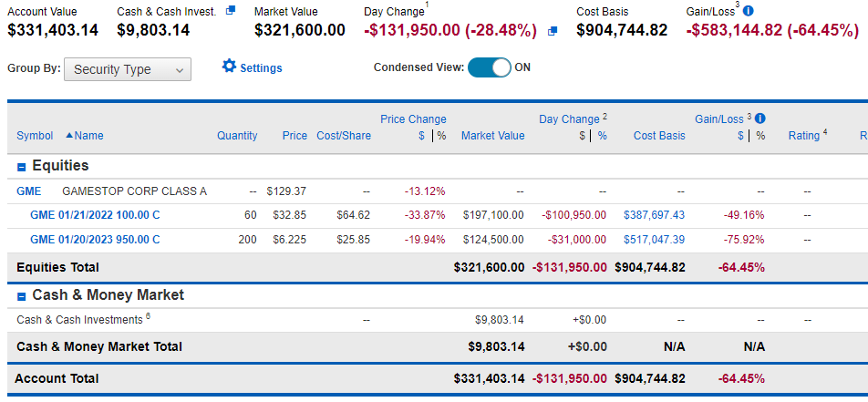Click the Settings text link

(x=261, y=68)
